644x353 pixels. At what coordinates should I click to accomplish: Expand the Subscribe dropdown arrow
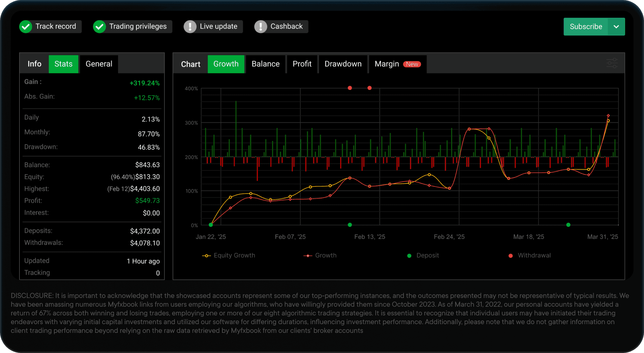coord(616,27)
